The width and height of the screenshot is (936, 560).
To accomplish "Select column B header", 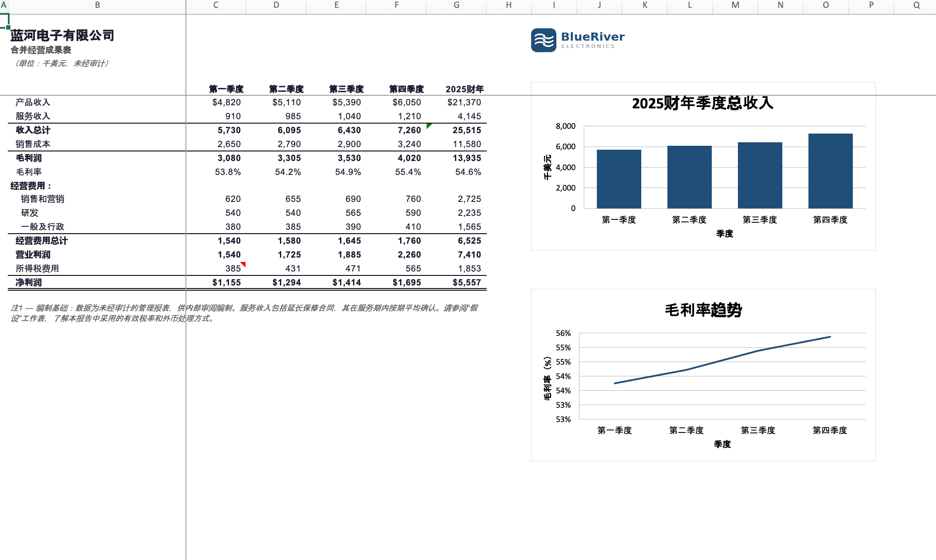I will click(97, 5).
